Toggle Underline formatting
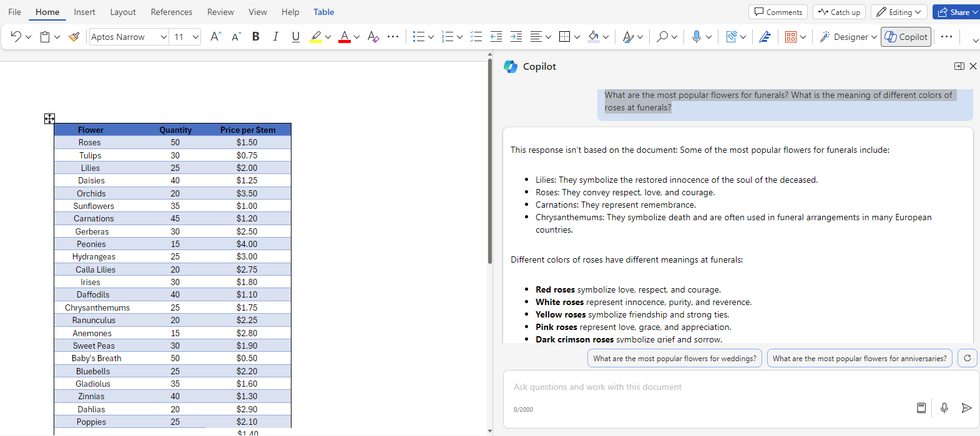 [296, 37]
